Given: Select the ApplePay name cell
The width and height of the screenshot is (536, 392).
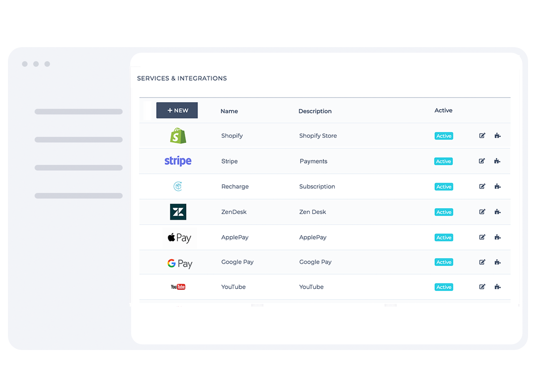Looking at the screenshot, I should coord(235,238).
